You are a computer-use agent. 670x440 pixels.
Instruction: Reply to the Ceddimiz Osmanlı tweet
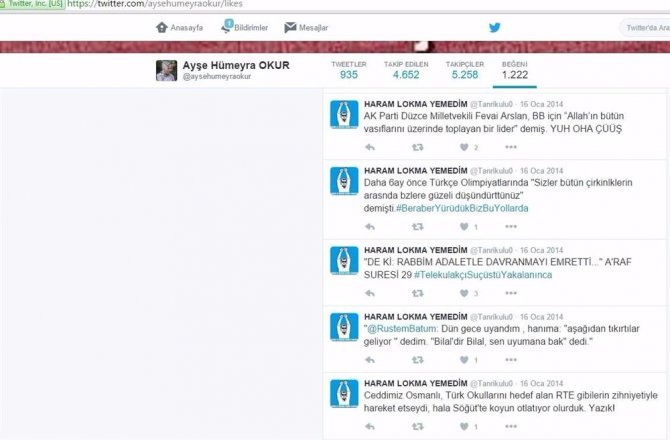tap(370, 426)
